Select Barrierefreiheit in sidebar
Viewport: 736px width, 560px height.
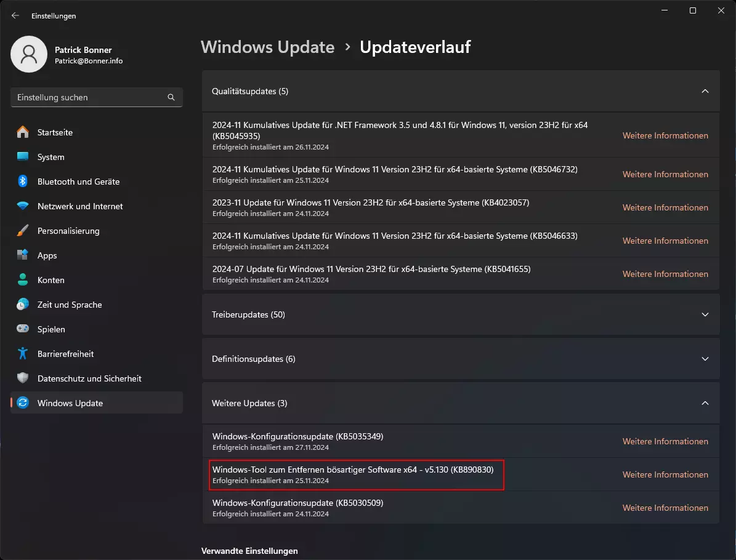pyautogui.click(x=97, y=354)
